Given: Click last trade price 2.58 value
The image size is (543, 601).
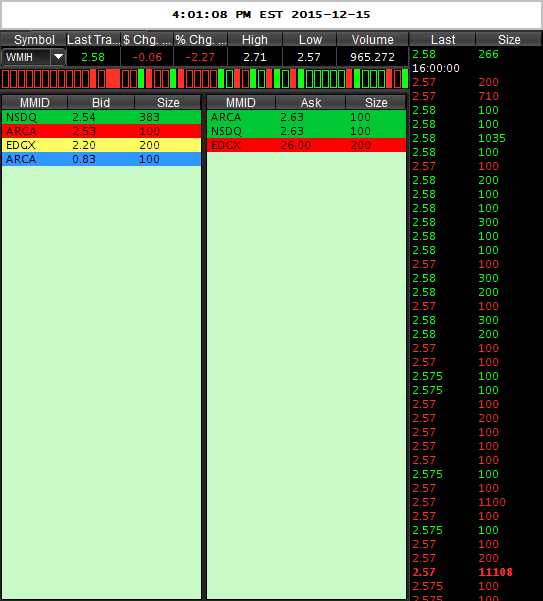Looking at the screenshot, I should click(93, 57).
